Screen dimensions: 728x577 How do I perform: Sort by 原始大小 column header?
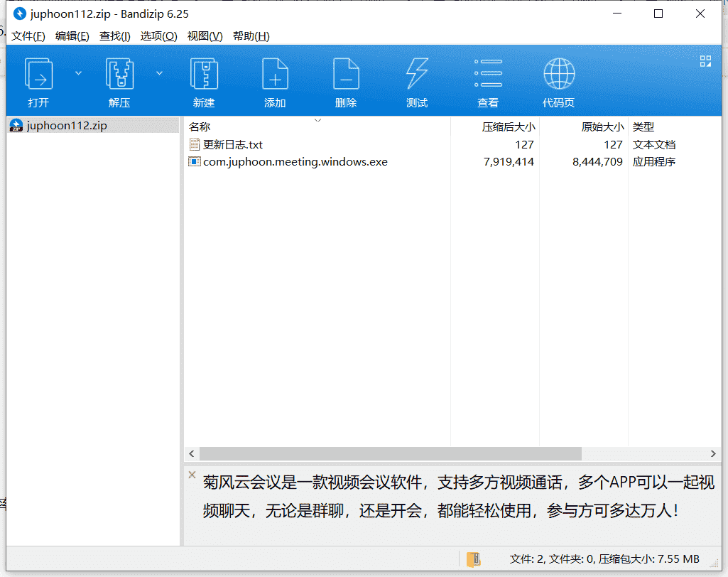584,126
